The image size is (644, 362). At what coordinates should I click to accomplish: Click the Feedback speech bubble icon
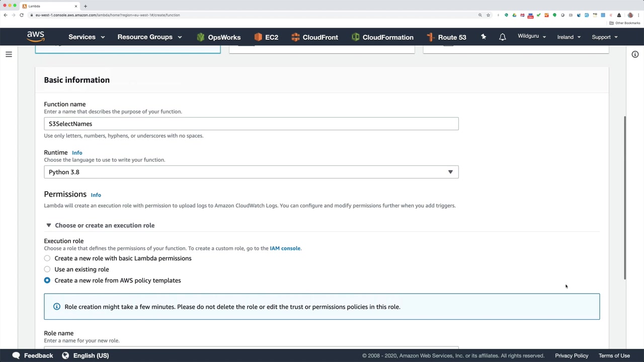pyautogui.click(x=16, y=355)
